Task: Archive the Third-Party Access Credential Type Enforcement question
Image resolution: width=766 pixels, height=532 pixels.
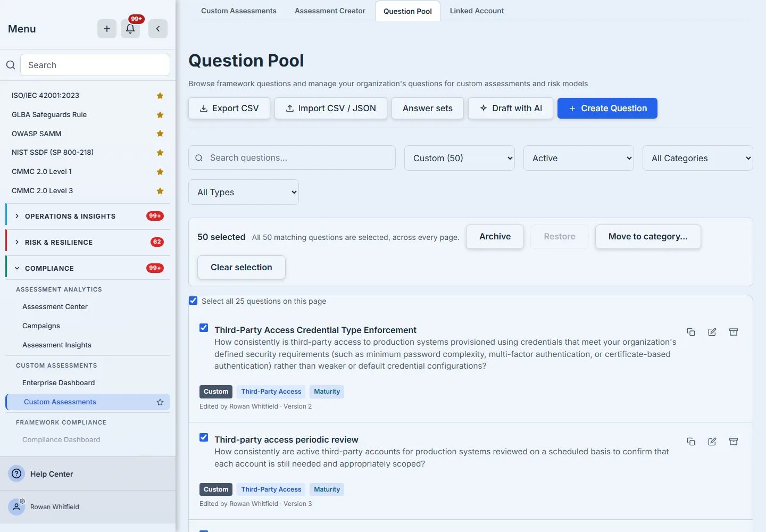Action: [x=734, y=332]
